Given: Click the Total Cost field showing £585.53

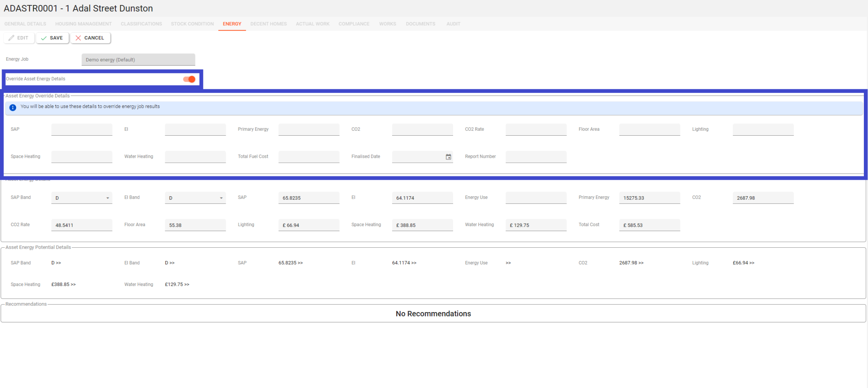Looking at the screenshot, I should pos(649,225).
